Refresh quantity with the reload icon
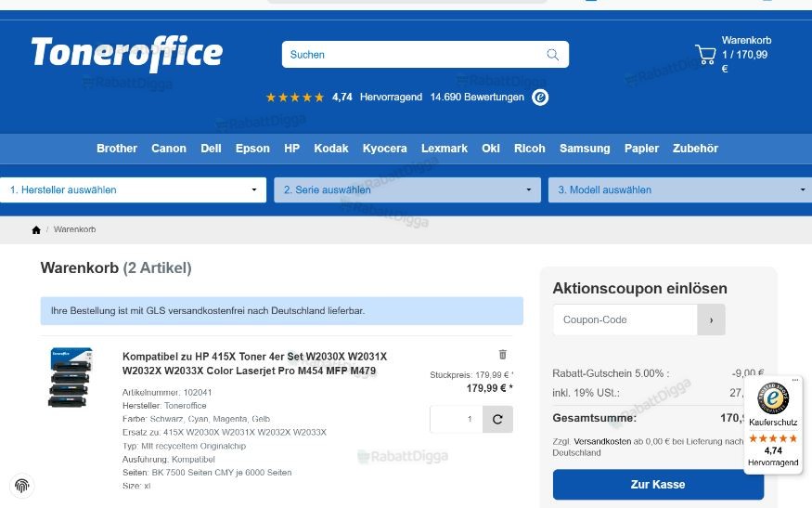812x508 pixels. [x=497, y=419]
